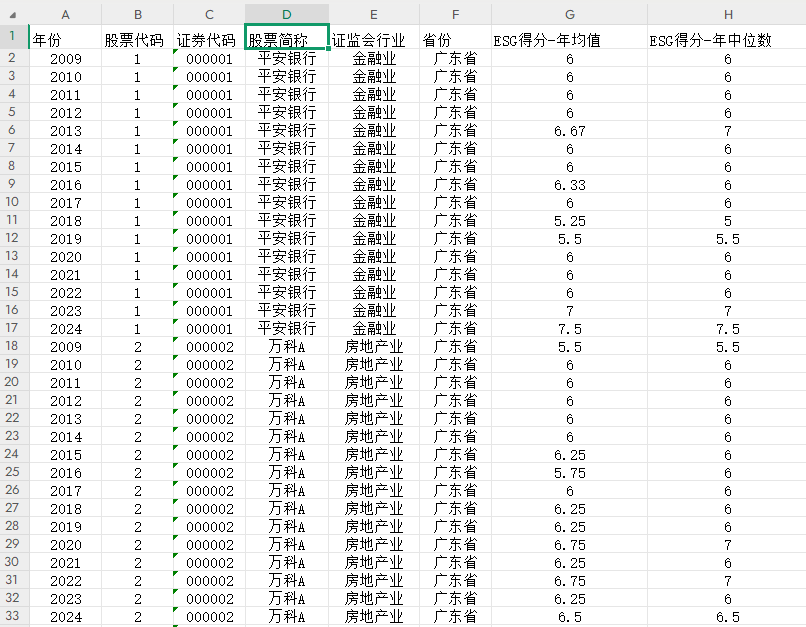806x627 pixels.
Task: Select row 1 header
Action: click(x=12, y=36)
